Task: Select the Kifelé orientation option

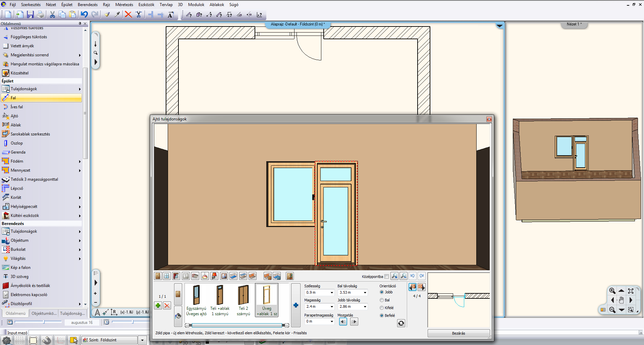Action: (382, 308)
